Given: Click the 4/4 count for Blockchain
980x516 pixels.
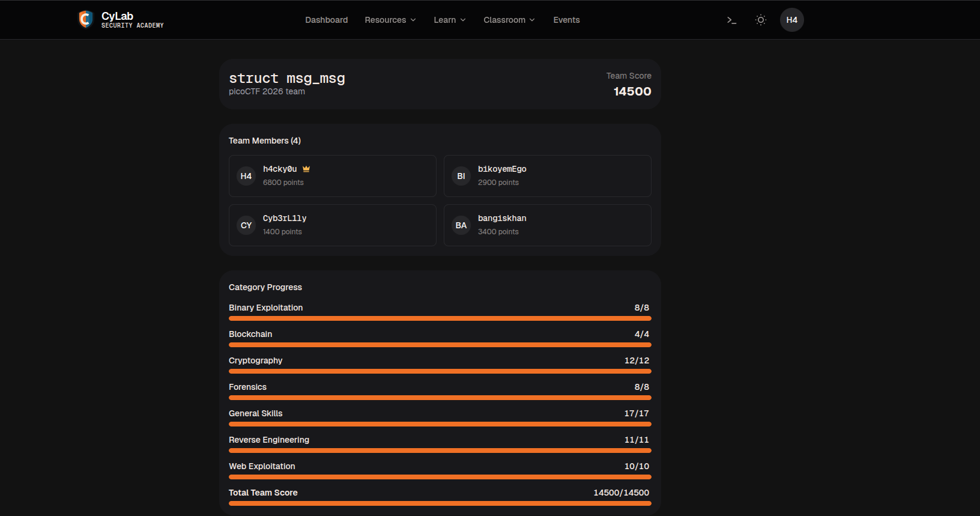Looking at the screenshot, I should coord(642,334).
